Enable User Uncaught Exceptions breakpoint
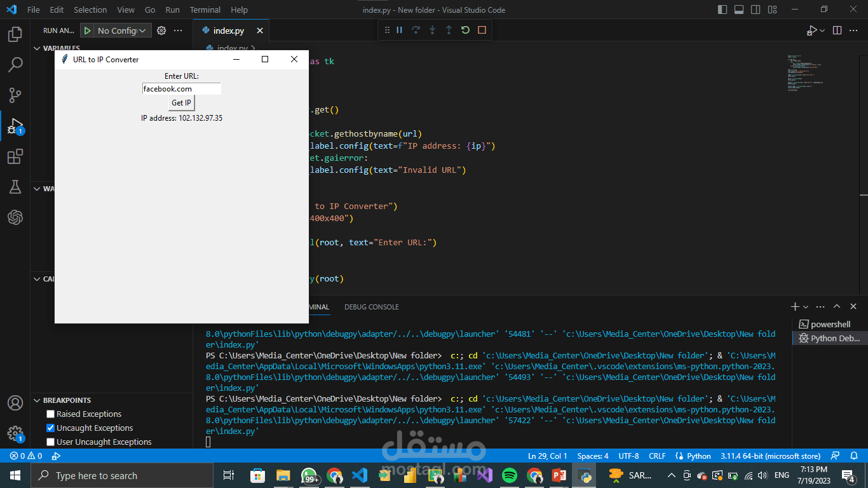 pyautogui.click(x=51, y=442)
